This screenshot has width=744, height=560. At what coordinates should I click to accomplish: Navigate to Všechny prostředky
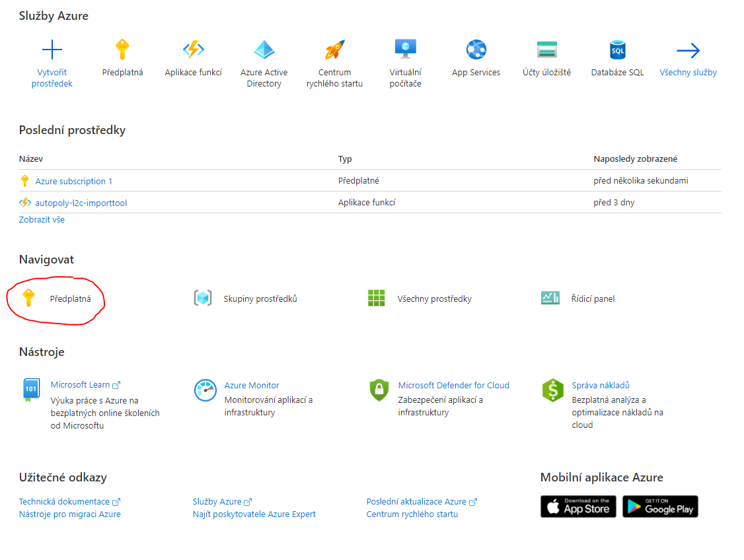(434, 299)
